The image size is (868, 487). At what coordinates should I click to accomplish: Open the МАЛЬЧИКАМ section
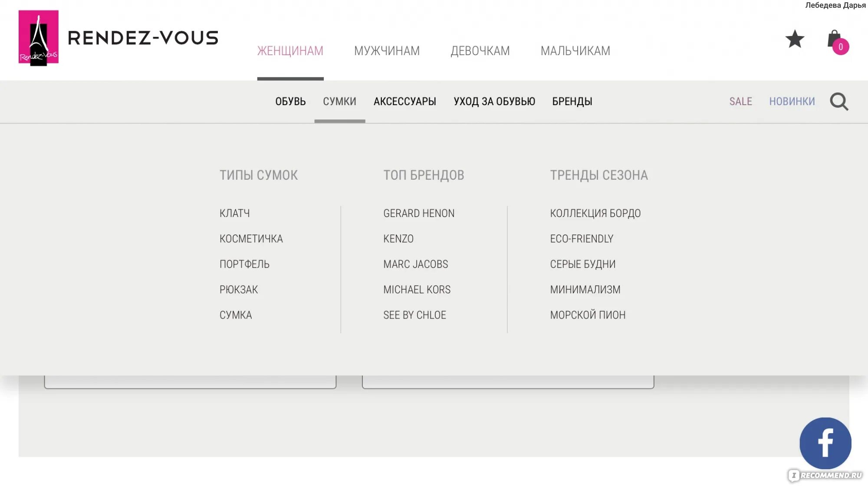(x=575, y=51)
